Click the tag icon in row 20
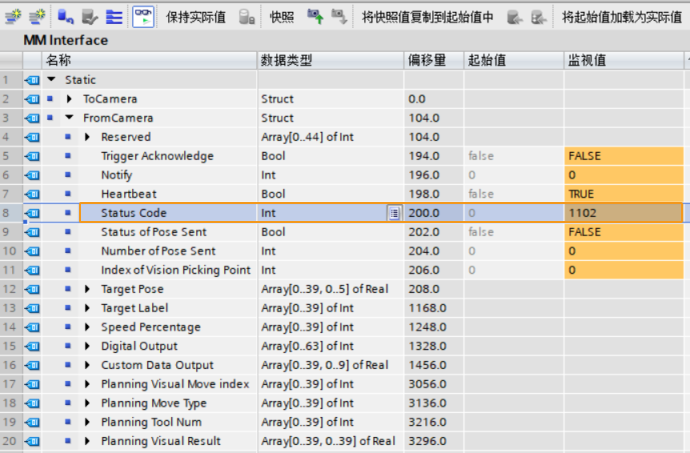This screenshot has width=690, height=453. click(x=32, y=441)
